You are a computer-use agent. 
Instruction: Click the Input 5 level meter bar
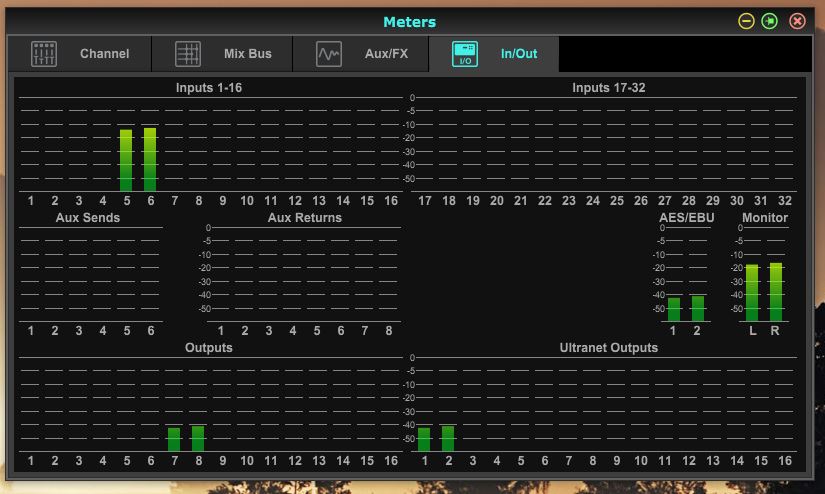click(x=126, y=160)
